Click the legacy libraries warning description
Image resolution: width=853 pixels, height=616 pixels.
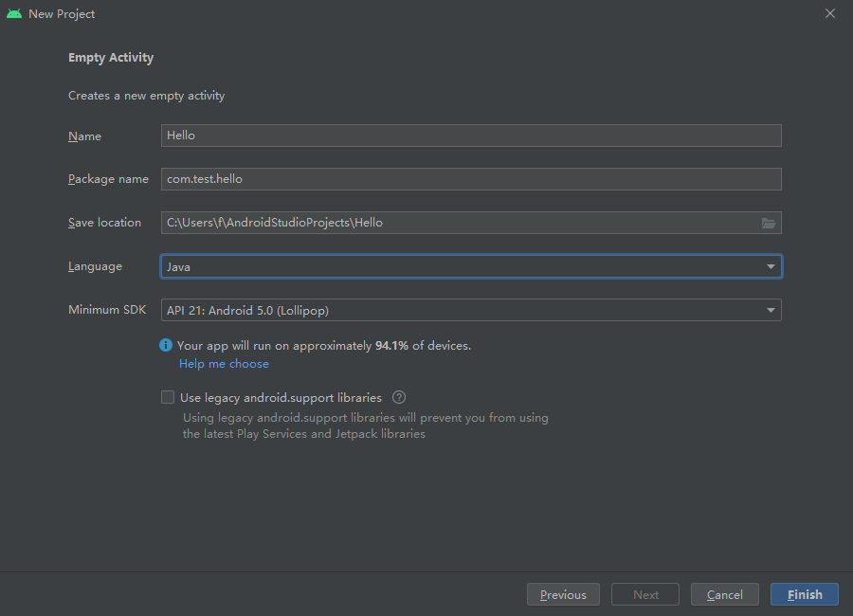(x=366, y=426)
